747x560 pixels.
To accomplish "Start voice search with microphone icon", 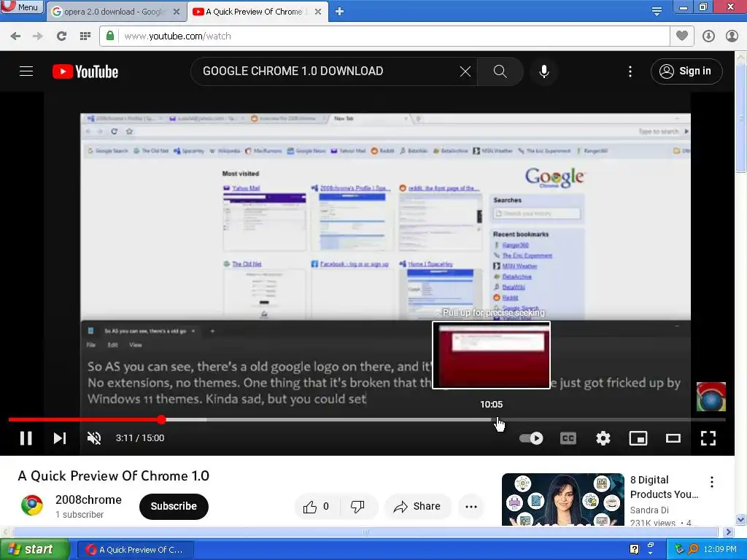I will [544, 71].
